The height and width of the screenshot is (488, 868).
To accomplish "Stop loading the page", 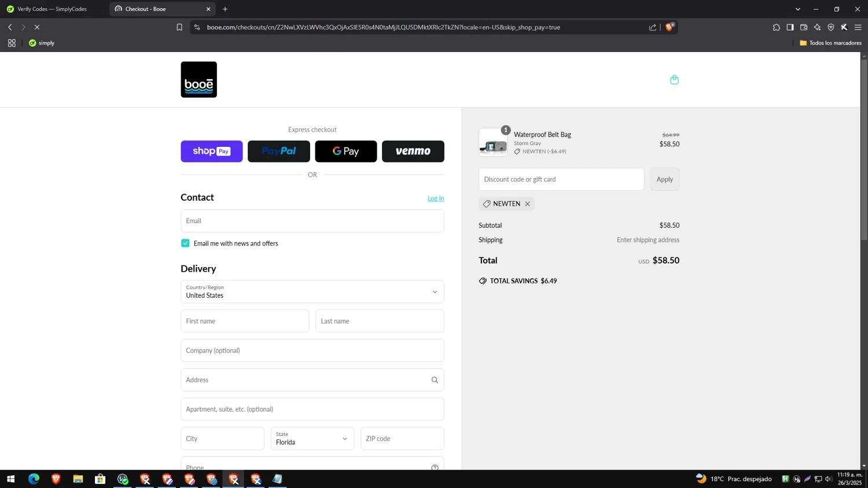I will tap(36, 27).
